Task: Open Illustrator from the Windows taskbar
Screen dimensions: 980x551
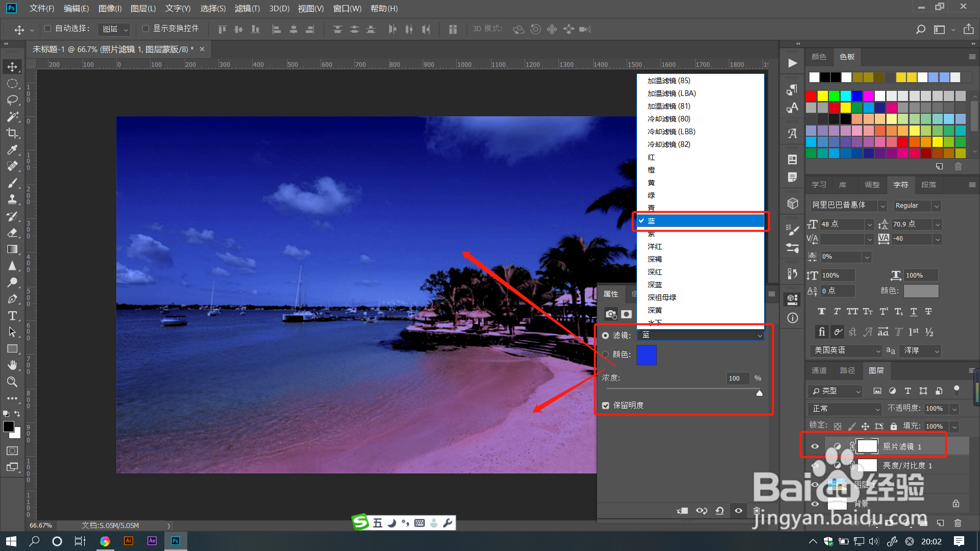Action: point(129,541)
